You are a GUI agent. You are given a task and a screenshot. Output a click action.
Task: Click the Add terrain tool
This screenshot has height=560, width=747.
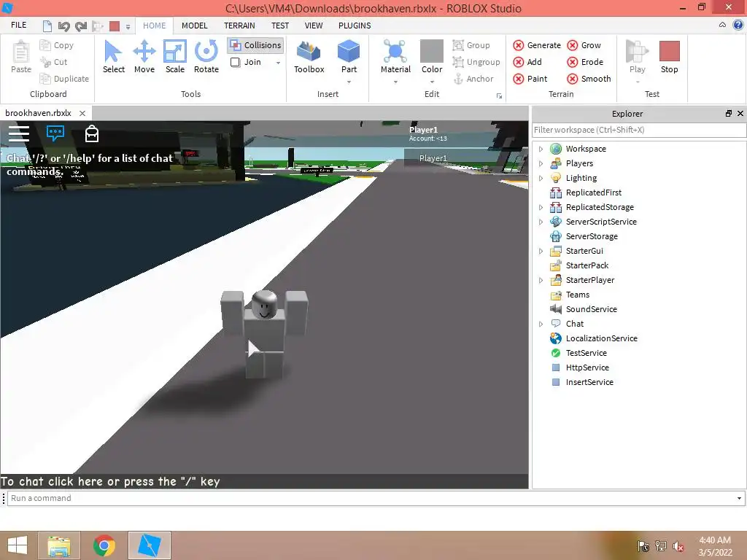point(527,62)
